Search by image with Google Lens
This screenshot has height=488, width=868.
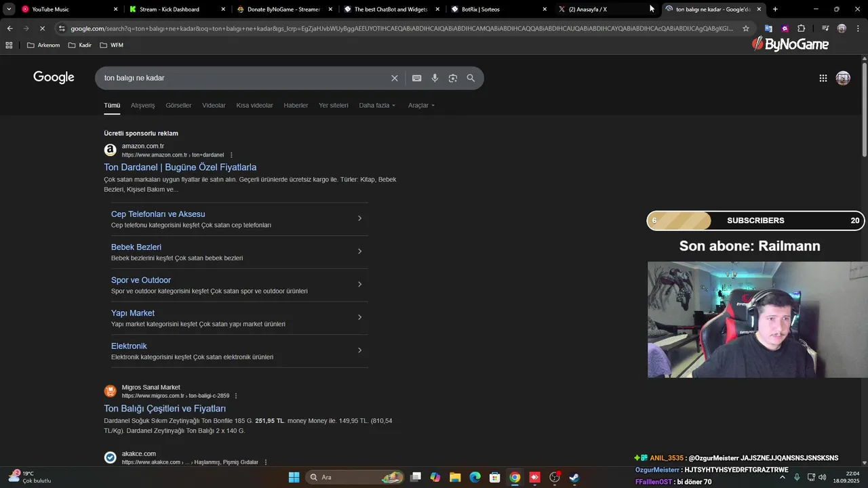(x=453, y=78)
